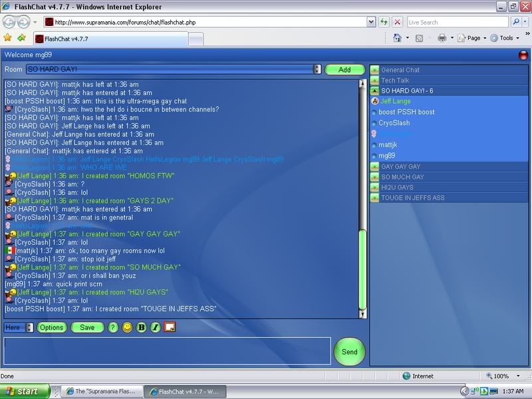Toggle italic text in chat
This screenshot has height=399, width=532.
pyautogui.click(x=156, y=327)
